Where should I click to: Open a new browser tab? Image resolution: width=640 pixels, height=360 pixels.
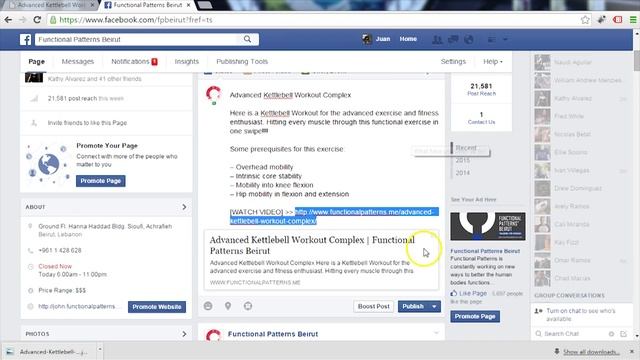(204, 5)
